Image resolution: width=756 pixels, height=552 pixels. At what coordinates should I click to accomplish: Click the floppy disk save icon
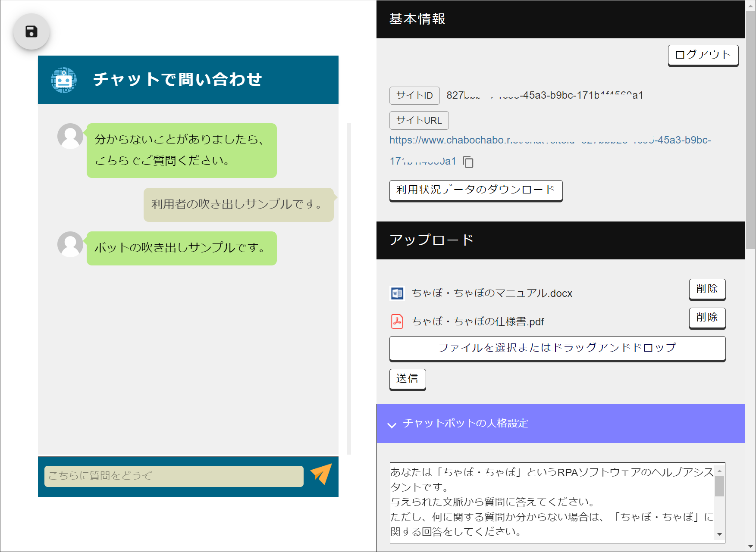tap(31, 31)
